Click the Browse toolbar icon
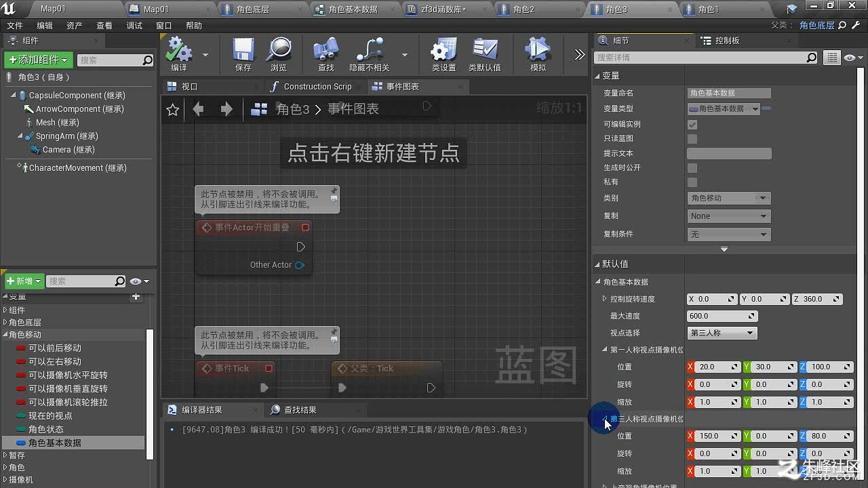This screenshot has height=488, width=868. [279, 51]
